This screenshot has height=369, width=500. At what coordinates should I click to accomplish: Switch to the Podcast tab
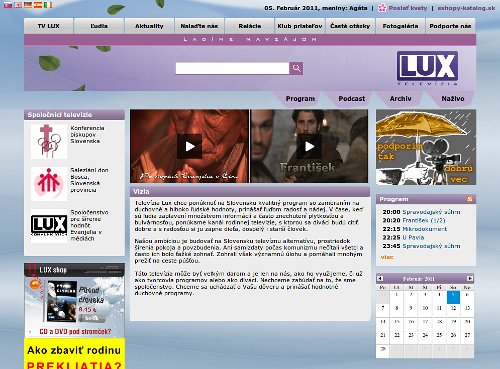click(351, 99)
